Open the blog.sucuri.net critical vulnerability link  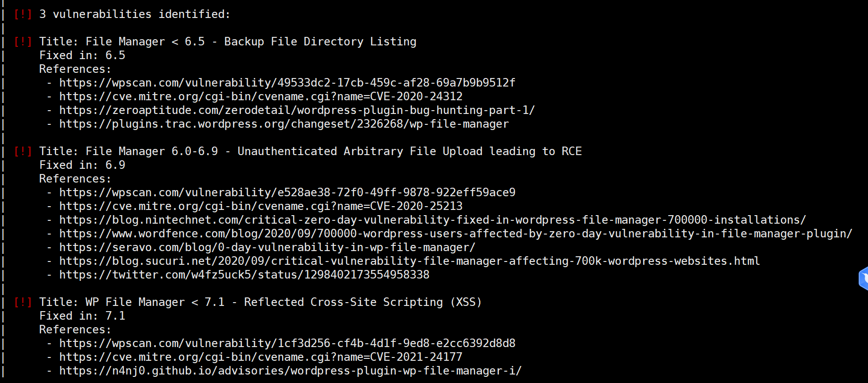(409, 261)
